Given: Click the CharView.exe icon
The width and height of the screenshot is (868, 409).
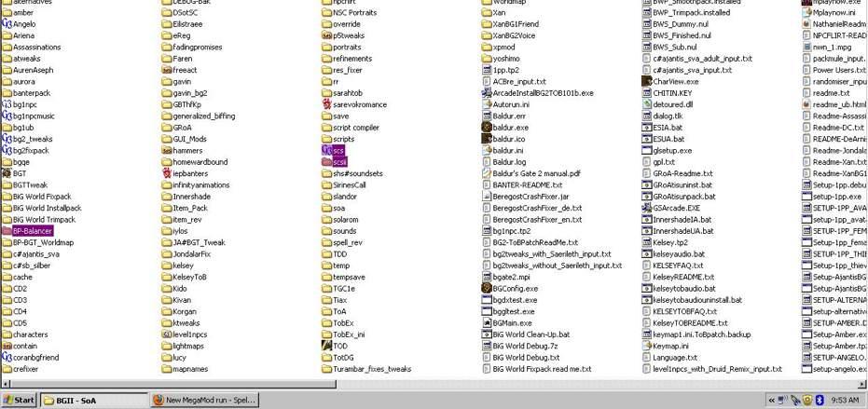Looking at the screenshot, I should 647,81.
